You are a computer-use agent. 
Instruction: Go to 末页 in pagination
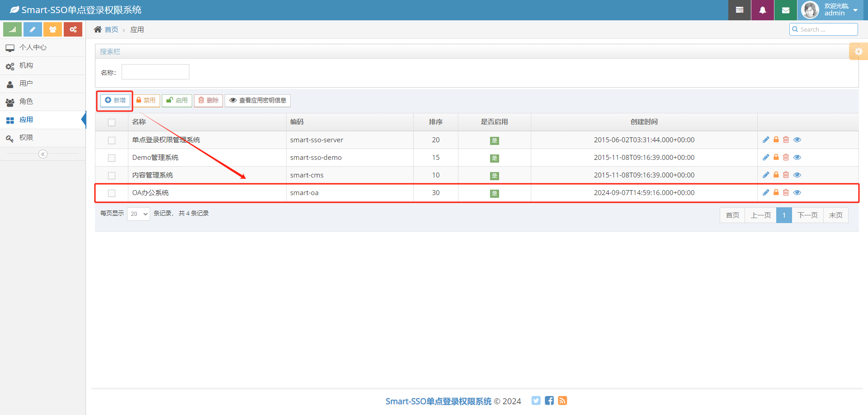click(836, 215)
